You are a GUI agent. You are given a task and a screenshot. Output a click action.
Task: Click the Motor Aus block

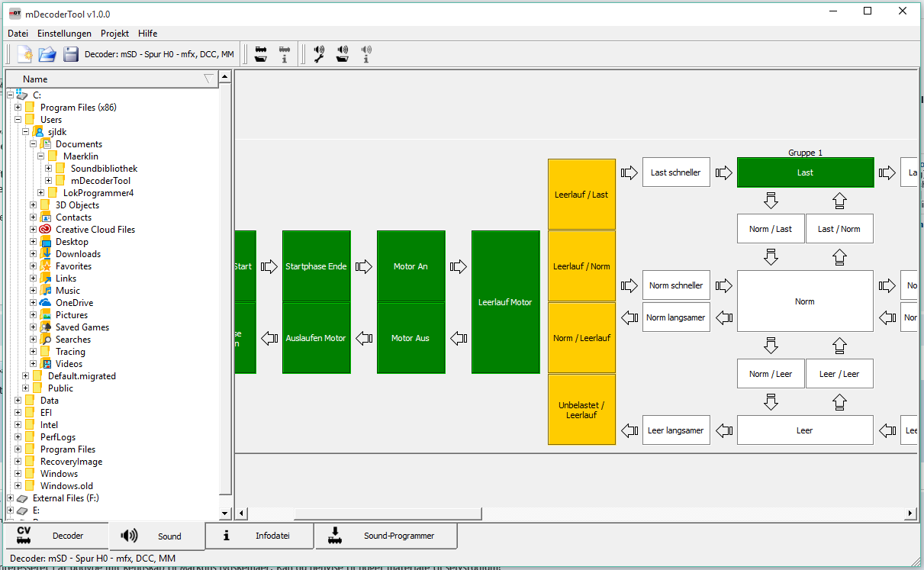pos(410,338)
